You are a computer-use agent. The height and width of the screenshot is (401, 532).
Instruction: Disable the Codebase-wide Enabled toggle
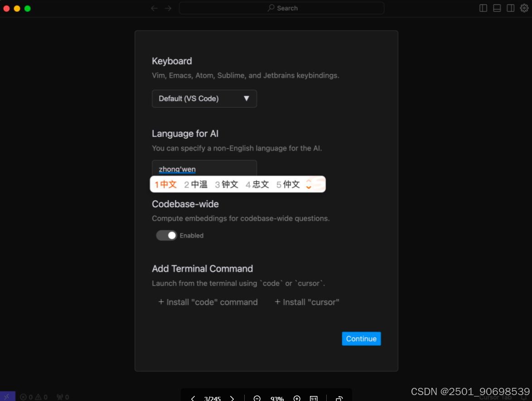click(166, 235)
